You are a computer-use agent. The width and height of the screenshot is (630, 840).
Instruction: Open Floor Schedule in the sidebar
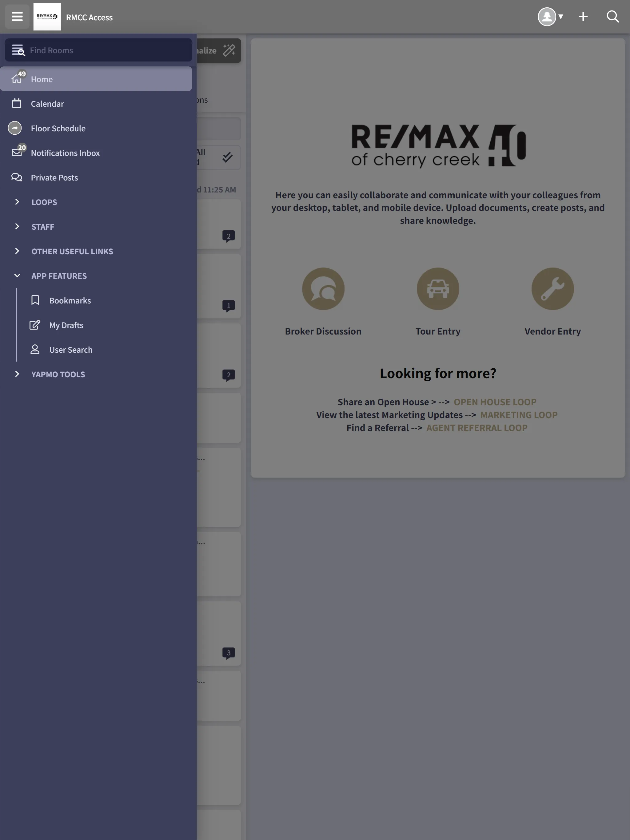click(x=96, y=128)
